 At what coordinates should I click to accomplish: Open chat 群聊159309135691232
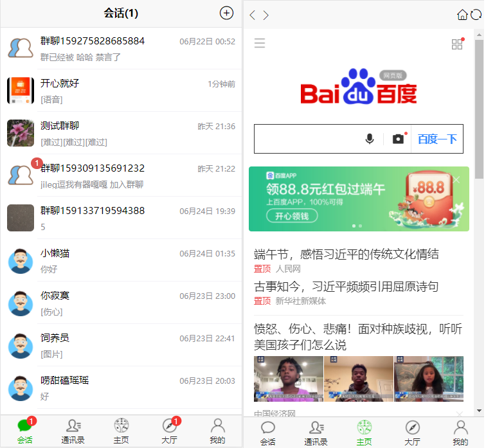[x=122, y=175]
